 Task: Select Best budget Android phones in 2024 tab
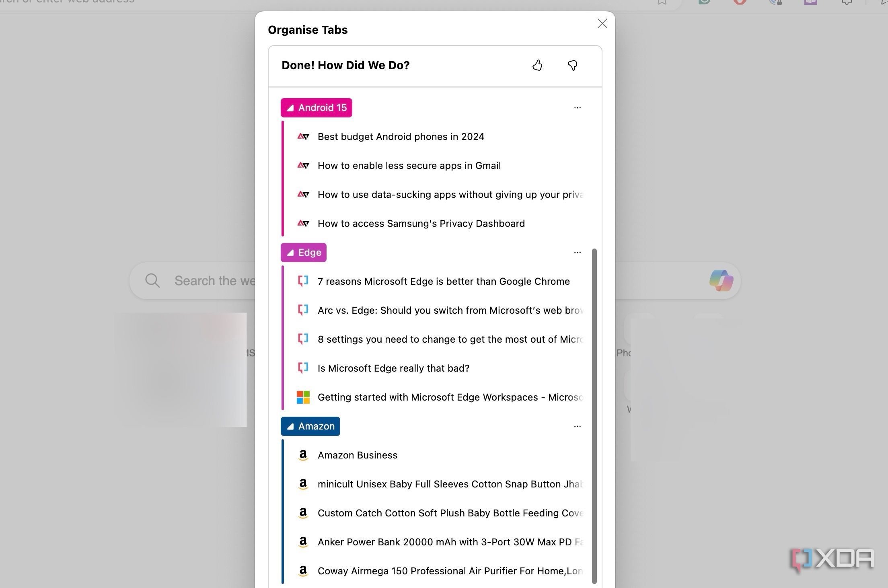[401, 137]
